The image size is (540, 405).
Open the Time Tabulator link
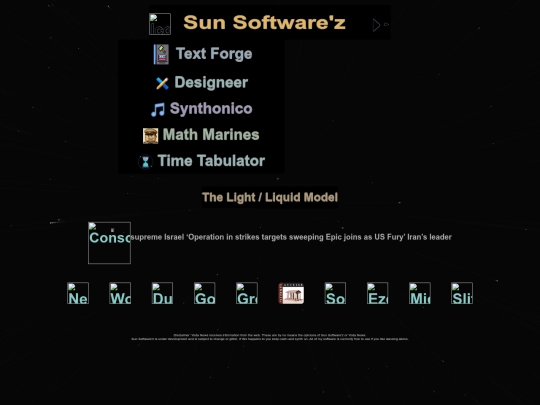(x=211, y=161)
